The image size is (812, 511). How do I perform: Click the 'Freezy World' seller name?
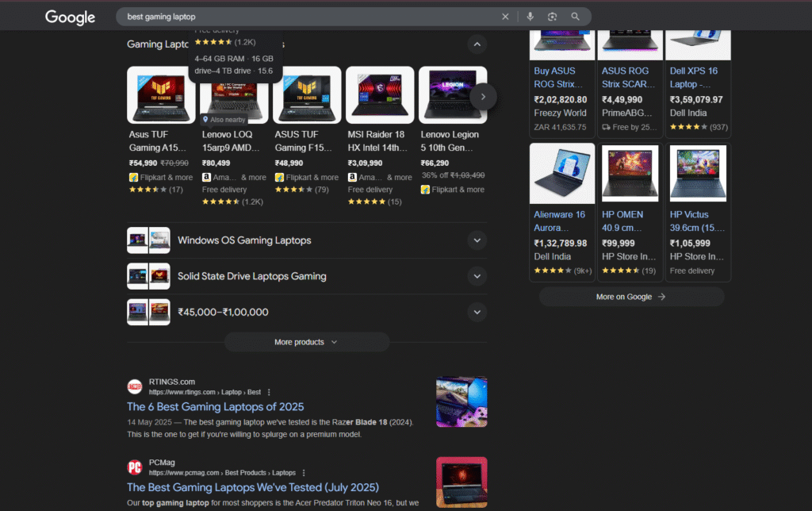click(560, 113)
